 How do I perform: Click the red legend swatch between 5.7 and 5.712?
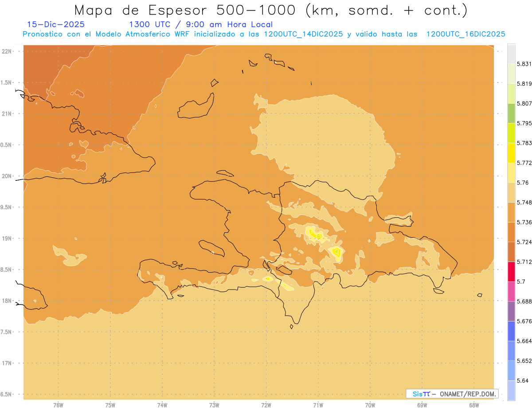(511, 272)
